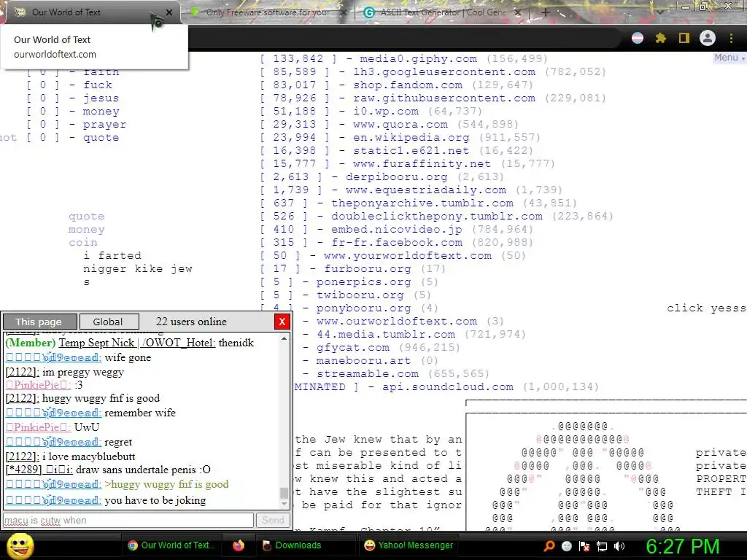This screenshot has height=560, width=747.
Task: Open the lh3.googleusercontent.com link
Action: [444, 72]
